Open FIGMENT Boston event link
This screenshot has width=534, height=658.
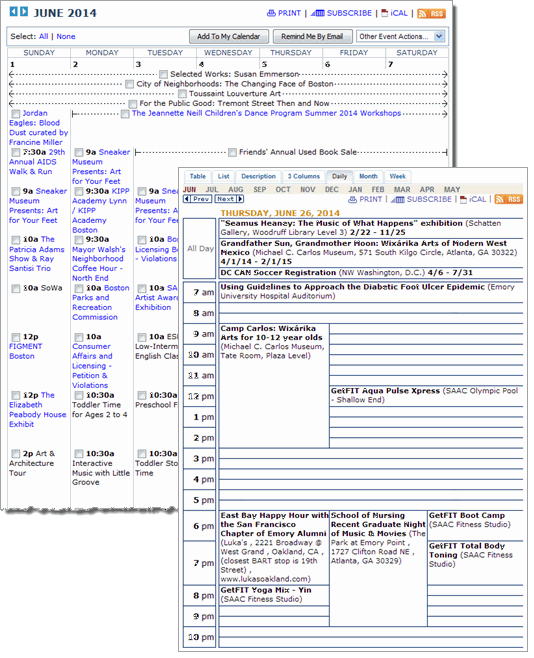pos(26,351)
